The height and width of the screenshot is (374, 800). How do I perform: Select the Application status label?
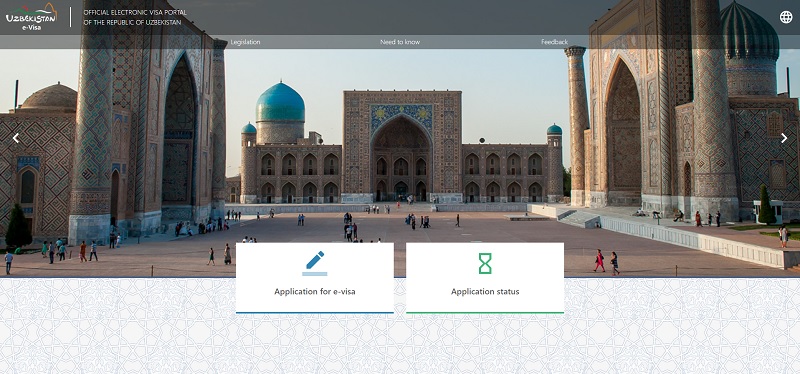485,292
